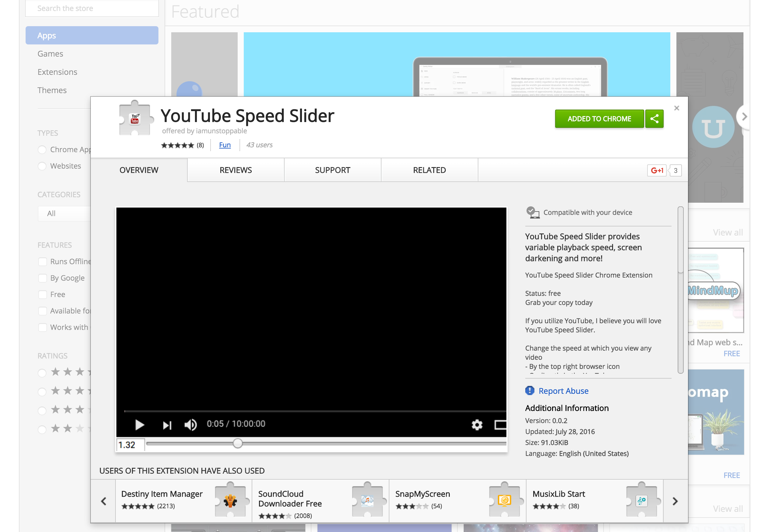Go back in the extensions carousel

[x=103, y=501]
